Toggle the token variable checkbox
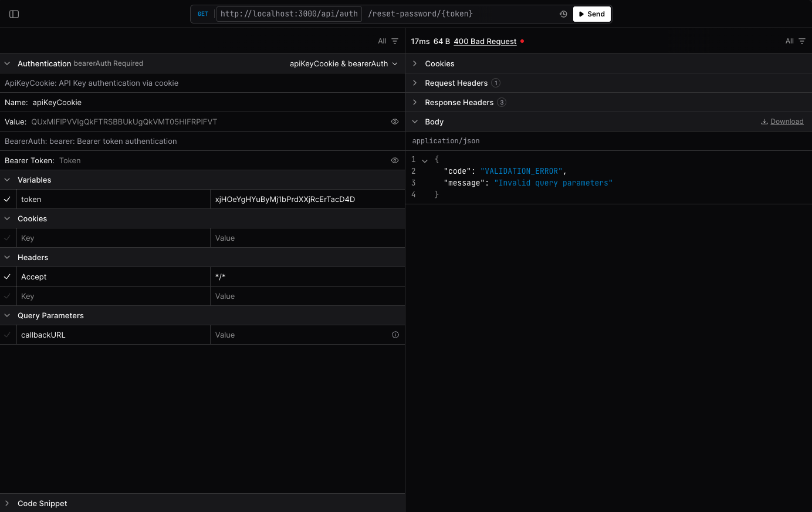The image size is (812, 512). (x=8, y=199)
